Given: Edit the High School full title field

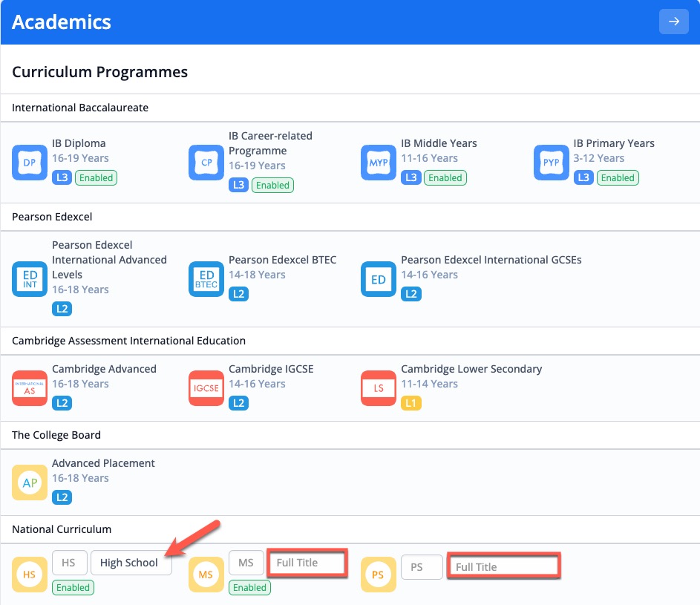Looking at the screenshot, I should coord(131,563).
